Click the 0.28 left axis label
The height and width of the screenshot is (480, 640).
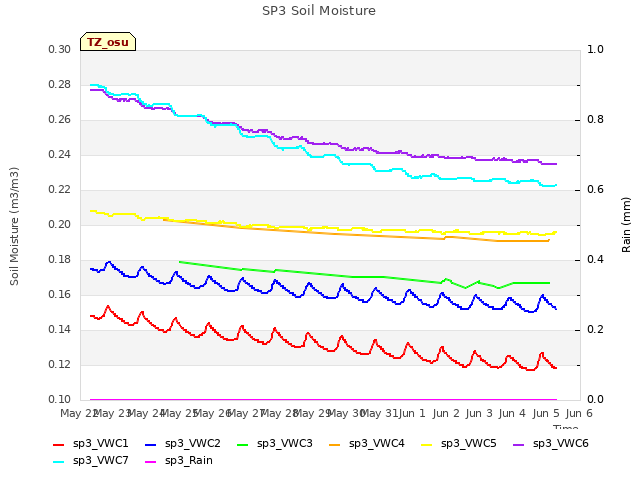(x=60, y=84)
